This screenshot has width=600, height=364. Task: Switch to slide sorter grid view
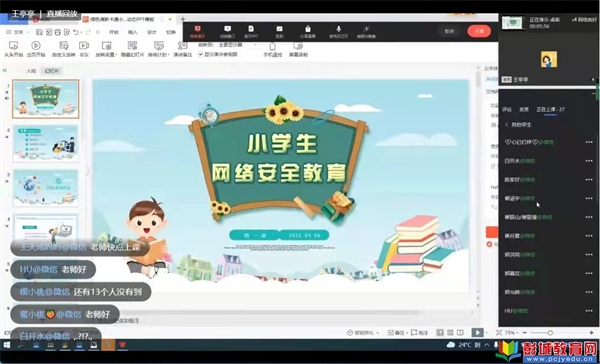[x=450, y=333]
